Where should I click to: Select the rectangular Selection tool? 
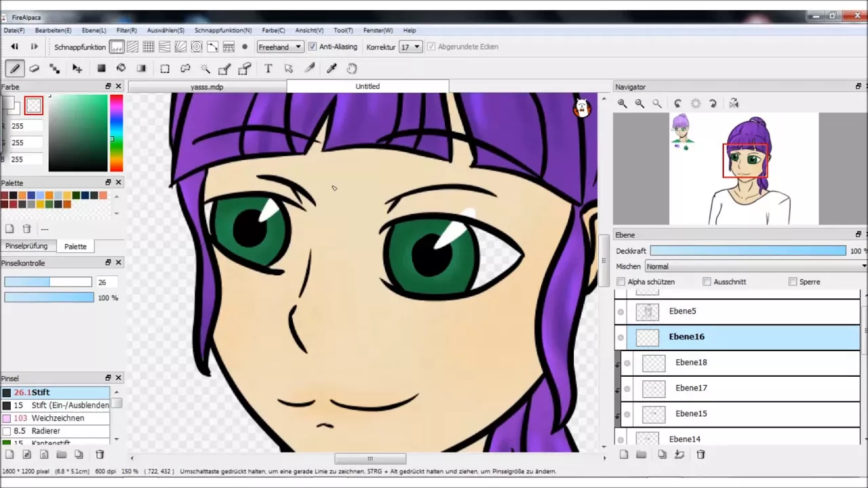pyautogui.click(x=165, y=68)
